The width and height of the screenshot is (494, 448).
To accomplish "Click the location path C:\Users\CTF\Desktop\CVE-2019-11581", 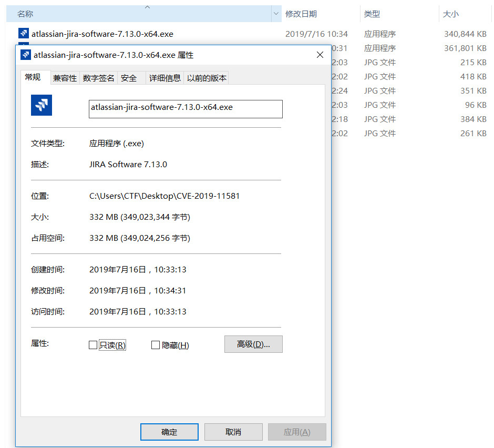I will (x=164, y=196).
